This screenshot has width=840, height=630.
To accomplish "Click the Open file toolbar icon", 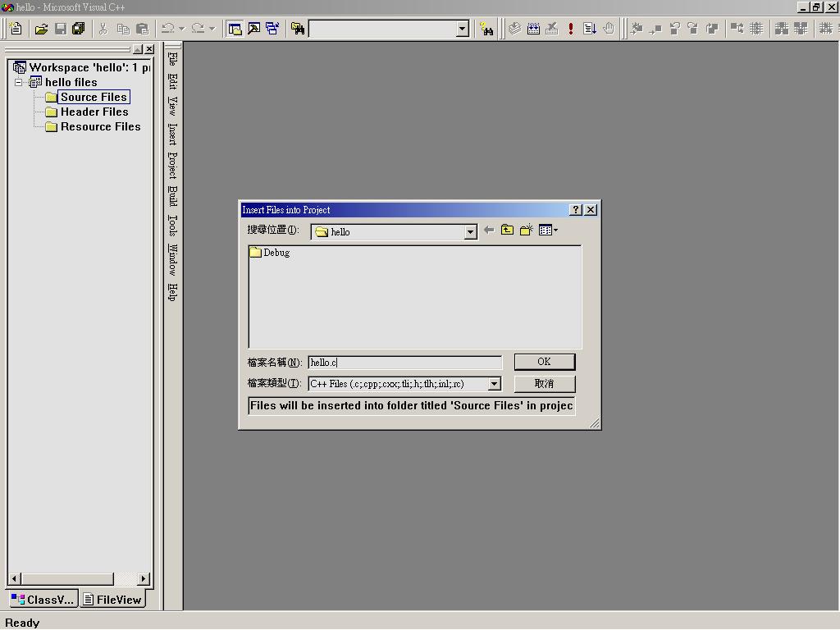I will click(41, 29).
